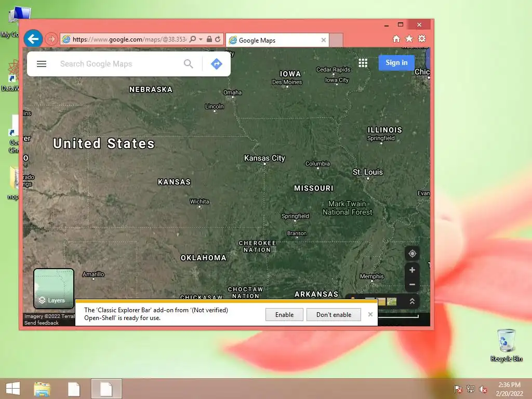The width and height of the screenshot is (532, 399).
Task: Click the blue browser Back arrow
Action: (x=33, y=39)
